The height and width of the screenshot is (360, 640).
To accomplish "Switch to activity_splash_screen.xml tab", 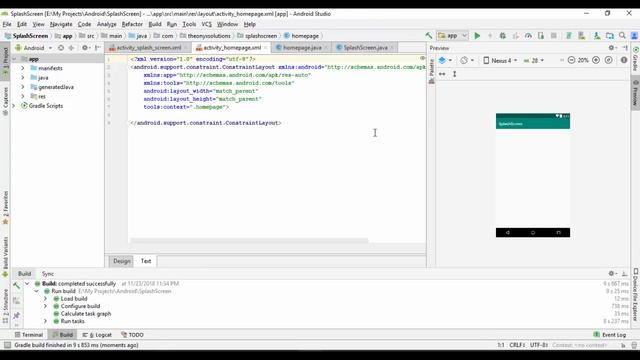I will point(149,48).
